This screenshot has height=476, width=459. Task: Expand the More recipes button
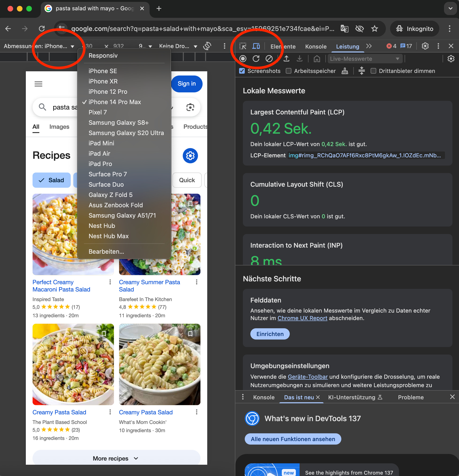click(116, 458)
